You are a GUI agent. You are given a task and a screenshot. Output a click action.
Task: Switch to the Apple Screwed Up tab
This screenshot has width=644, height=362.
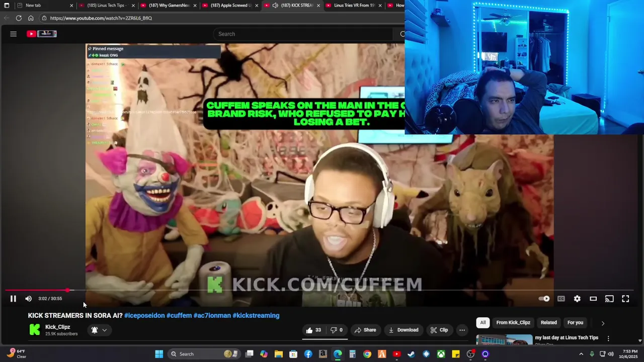[x=231, y=5]
